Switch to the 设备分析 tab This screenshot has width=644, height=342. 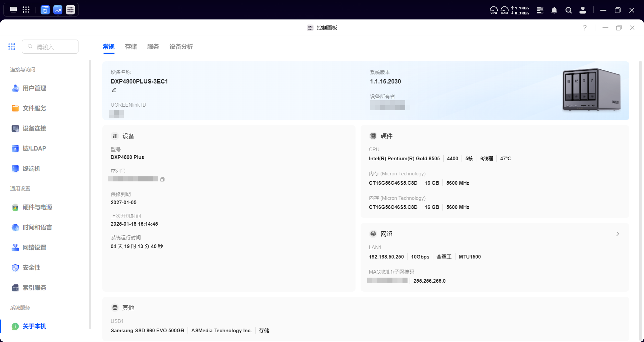[x=181, y=47]
